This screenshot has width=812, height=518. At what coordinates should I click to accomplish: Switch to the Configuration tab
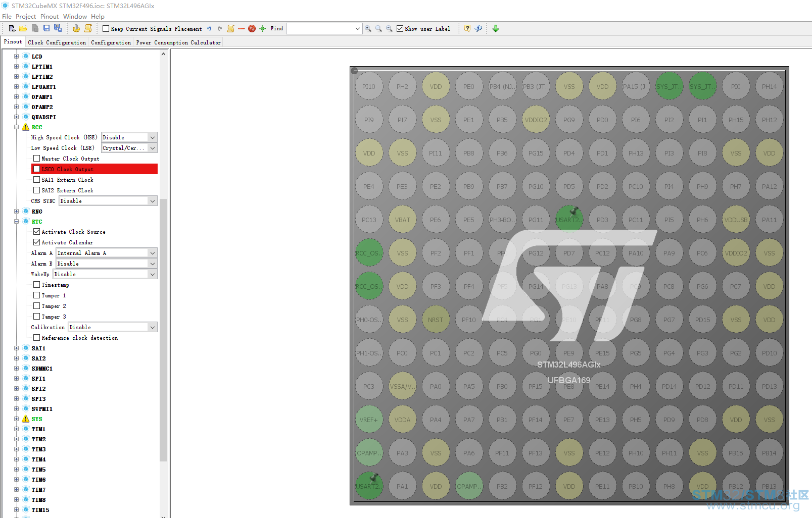point(111,42)
